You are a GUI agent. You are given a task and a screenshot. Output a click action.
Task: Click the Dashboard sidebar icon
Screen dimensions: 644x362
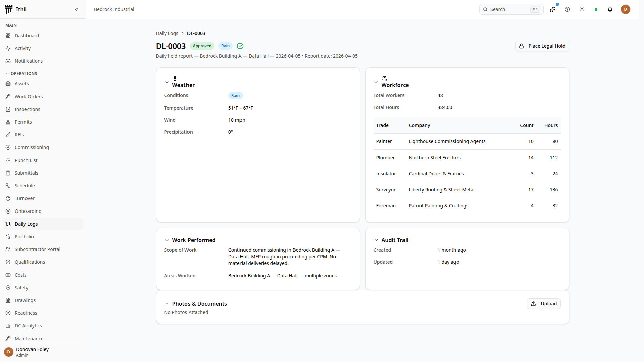[8, 36]
